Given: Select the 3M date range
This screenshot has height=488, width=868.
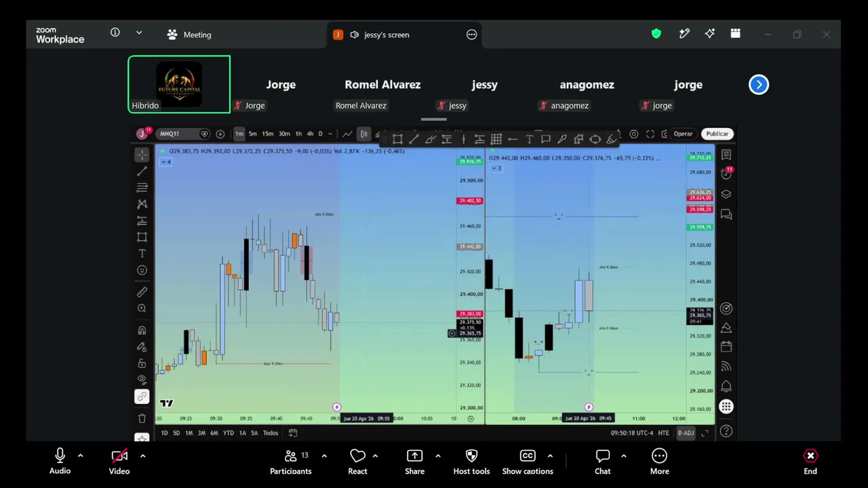Looking at the screenshot, I should point(201,433).
